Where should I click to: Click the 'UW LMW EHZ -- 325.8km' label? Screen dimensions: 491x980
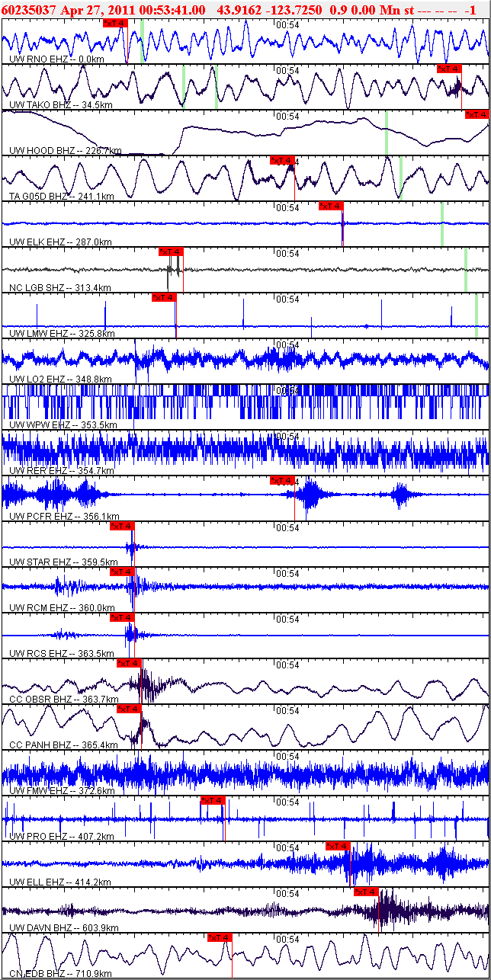(63, 333)
